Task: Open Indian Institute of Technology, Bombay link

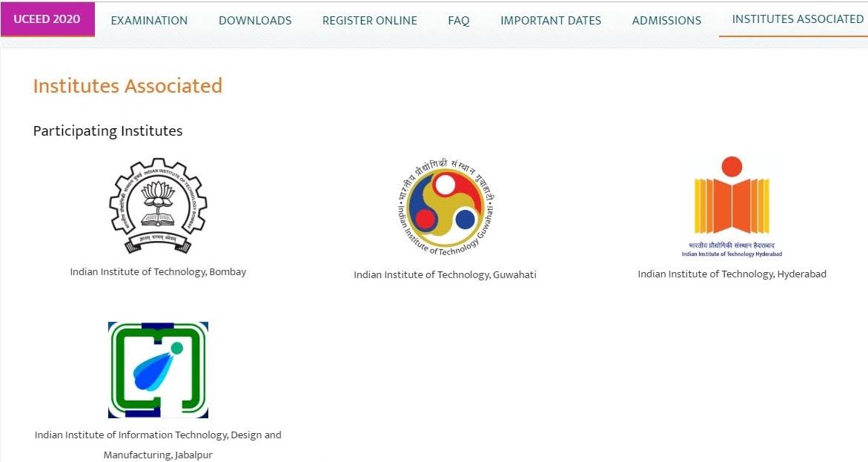Action: pos(159,272)
